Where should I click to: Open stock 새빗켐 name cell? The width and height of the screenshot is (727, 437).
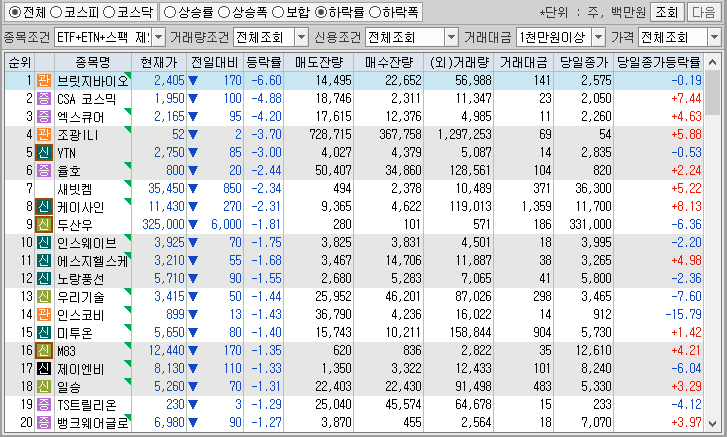pyautogui.click(x=93, y=189)
